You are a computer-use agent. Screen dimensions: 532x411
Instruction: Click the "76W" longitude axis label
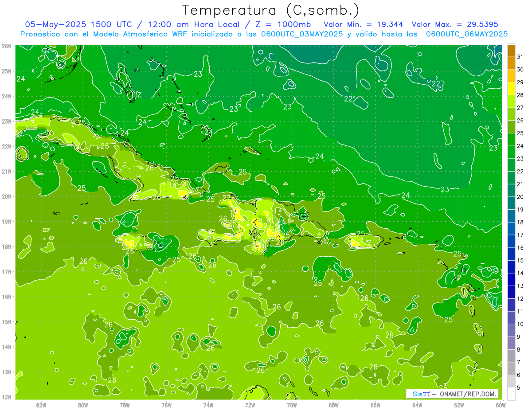(167, 405)
